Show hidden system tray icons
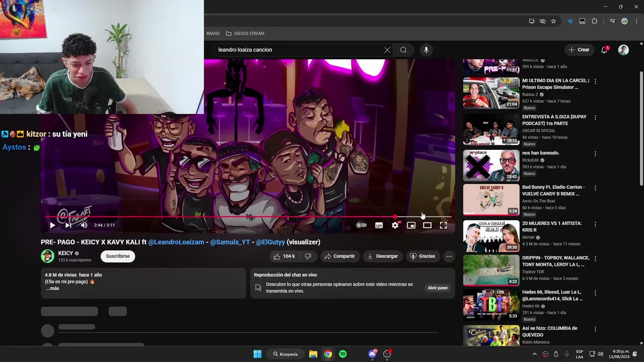The height and width of the screenshot is (362, 644). pyautogui.click(x=534, y=354)
